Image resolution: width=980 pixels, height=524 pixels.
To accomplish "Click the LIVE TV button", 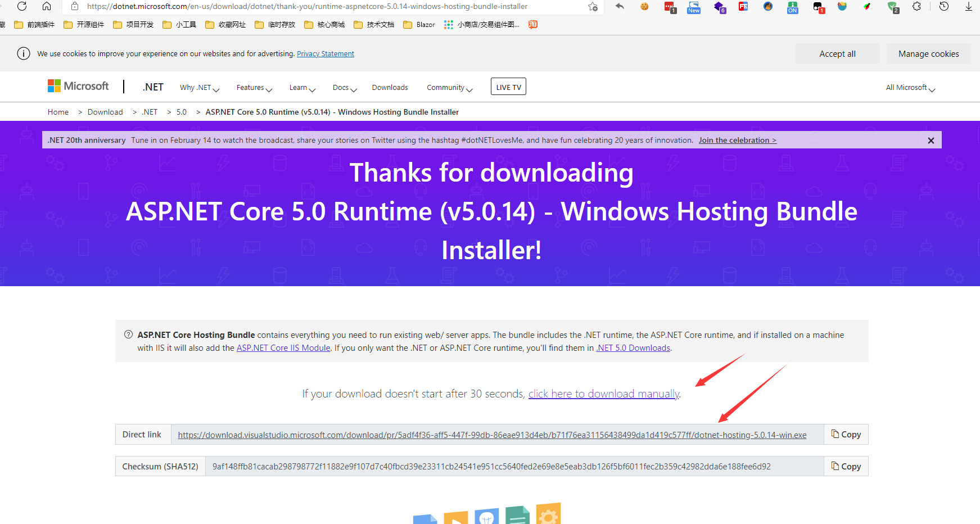I will point(508,87).
